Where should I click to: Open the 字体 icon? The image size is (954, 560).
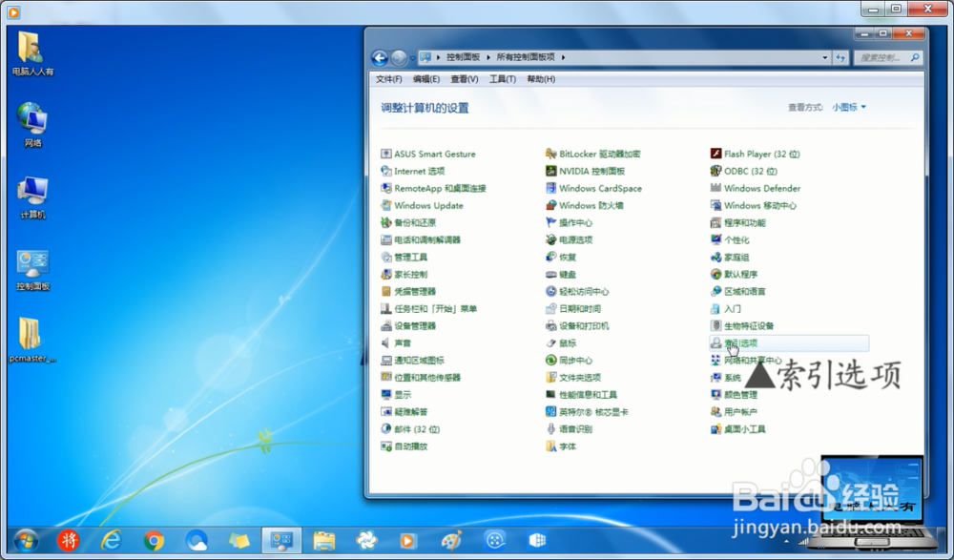550,446
